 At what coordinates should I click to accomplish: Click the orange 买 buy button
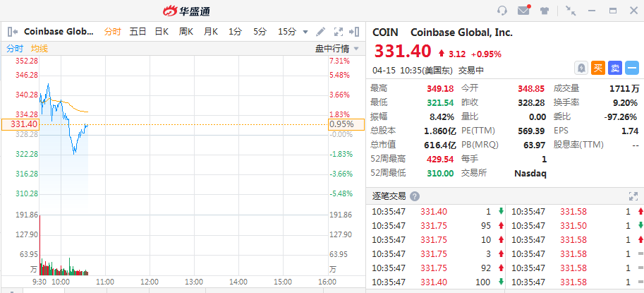pos(597,68)
